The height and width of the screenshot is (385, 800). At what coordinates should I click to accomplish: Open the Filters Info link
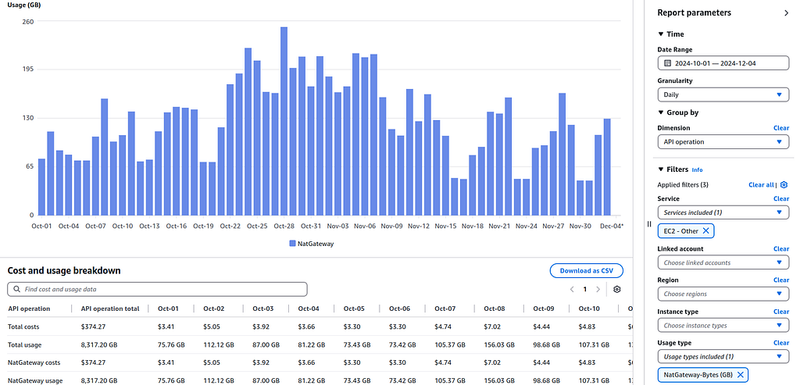[697, 170]
